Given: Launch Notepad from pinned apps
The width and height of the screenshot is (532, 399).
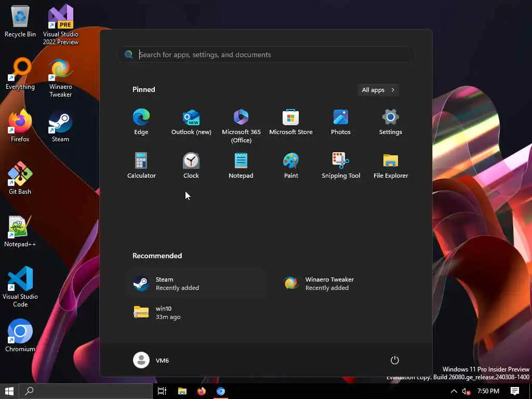Looking at the screenshot, I should 241,166.
